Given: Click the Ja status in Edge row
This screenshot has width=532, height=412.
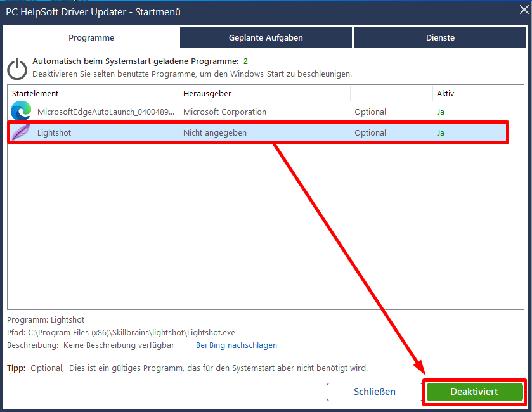Looking at the screenshot, I should pos(441,112).
